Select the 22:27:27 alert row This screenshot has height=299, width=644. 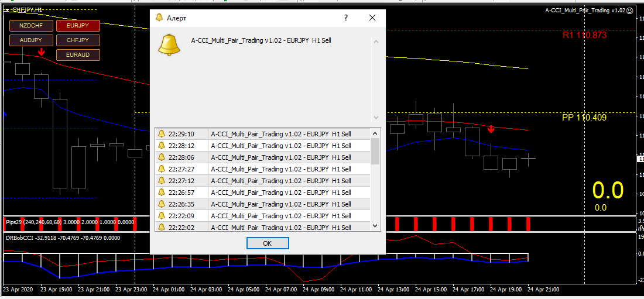point(262,169)
